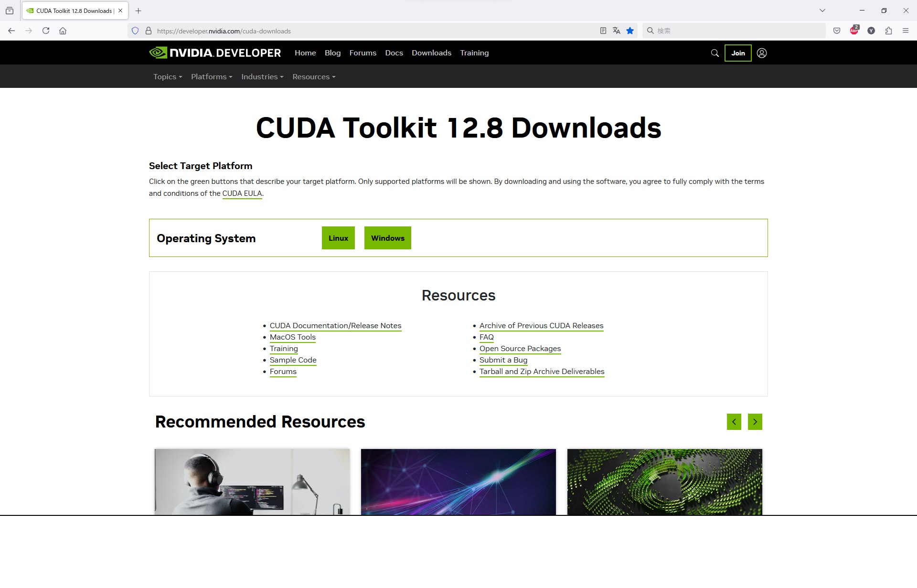Expand the Industries dropdown menu

262,77
